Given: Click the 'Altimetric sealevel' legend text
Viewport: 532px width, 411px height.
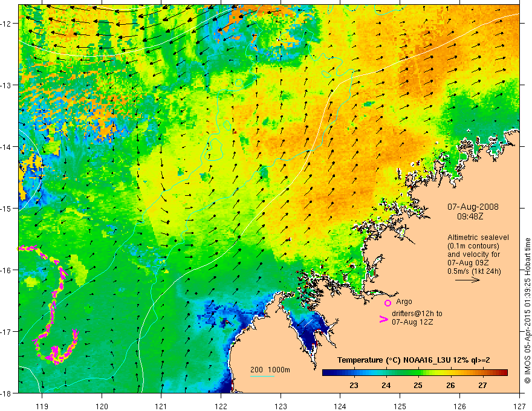Looking at the screenshot, I should 478,238.
